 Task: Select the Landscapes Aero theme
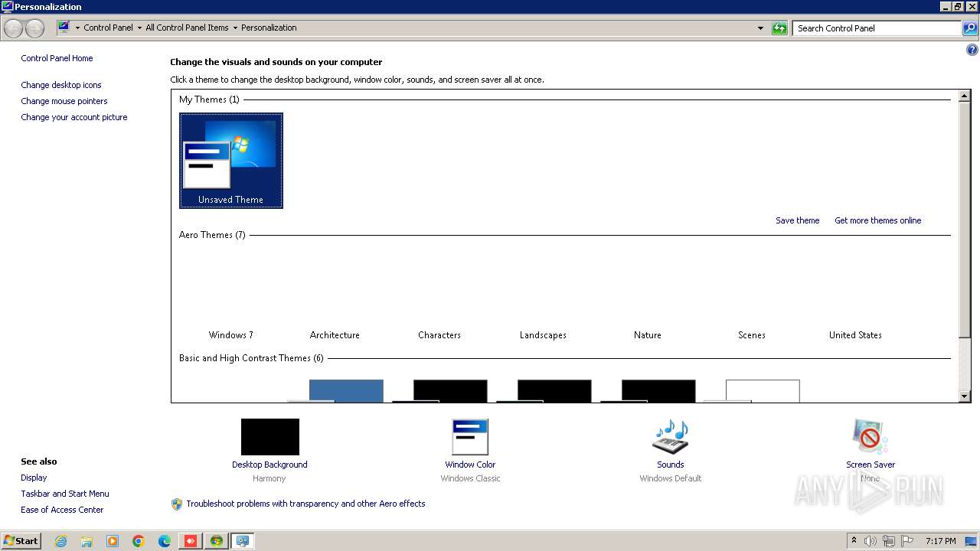tap(543, 295)
